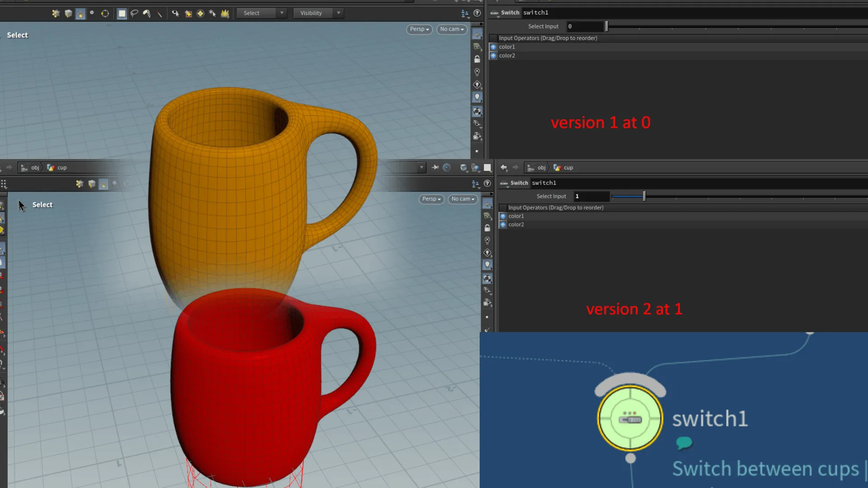Open the Visibility dropdown menu
Screen dimensions: 868x488
pyautogui.click(x=319, y=13)
